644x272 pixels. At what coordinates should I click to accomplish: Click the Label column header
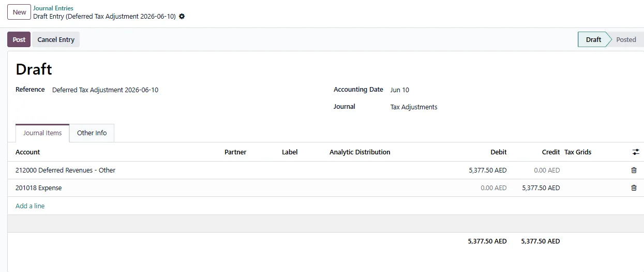pos(290,152)
